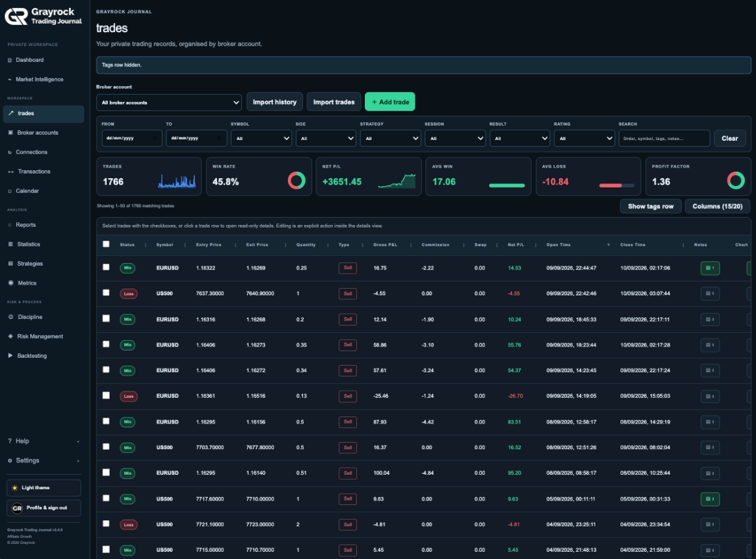Click the Reports icon in sidebar

[10, 225]
